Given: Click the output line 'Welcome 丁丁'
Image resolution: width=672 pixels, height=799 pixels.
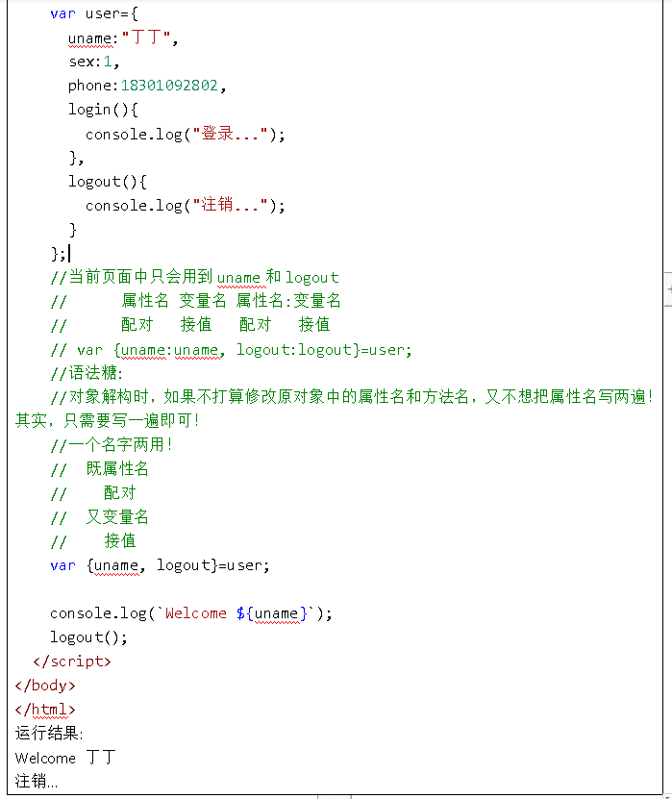Looking at the screenshot, I should pos(65,758).
